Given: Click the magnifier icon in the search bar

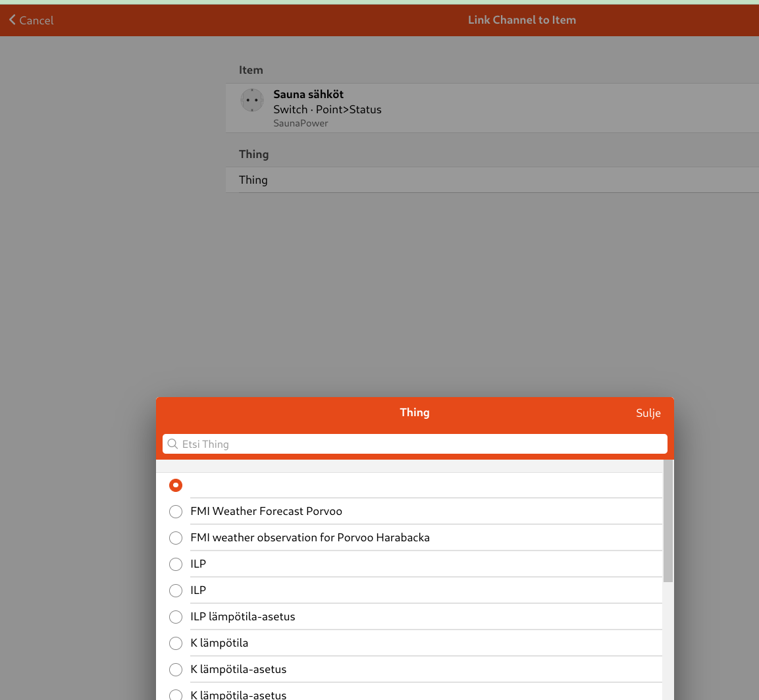Looking at the screenshot, I should point(172,444).
